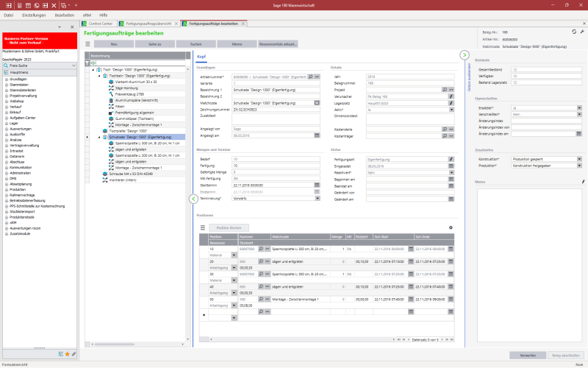The height and width of the screenshot is (368, 588).
Task: Click the Position löschen button
Action: point(229,228)
